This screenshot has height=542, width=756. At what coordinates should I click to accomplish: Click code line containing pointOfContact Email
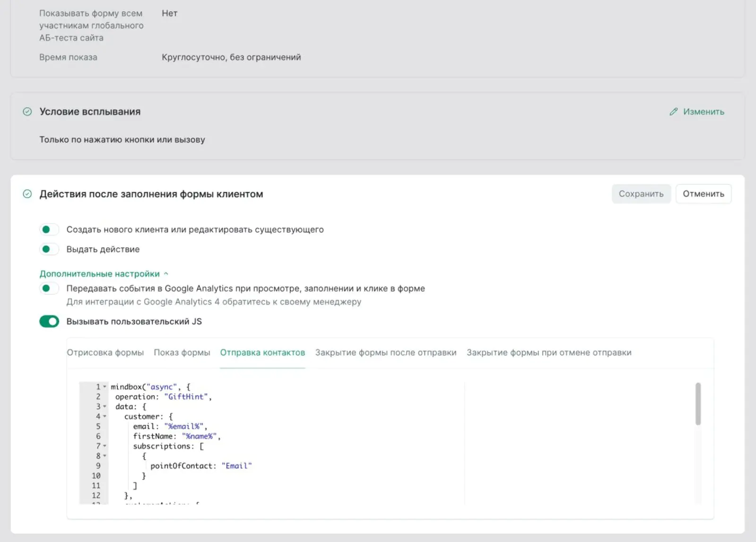coord(201,466)
